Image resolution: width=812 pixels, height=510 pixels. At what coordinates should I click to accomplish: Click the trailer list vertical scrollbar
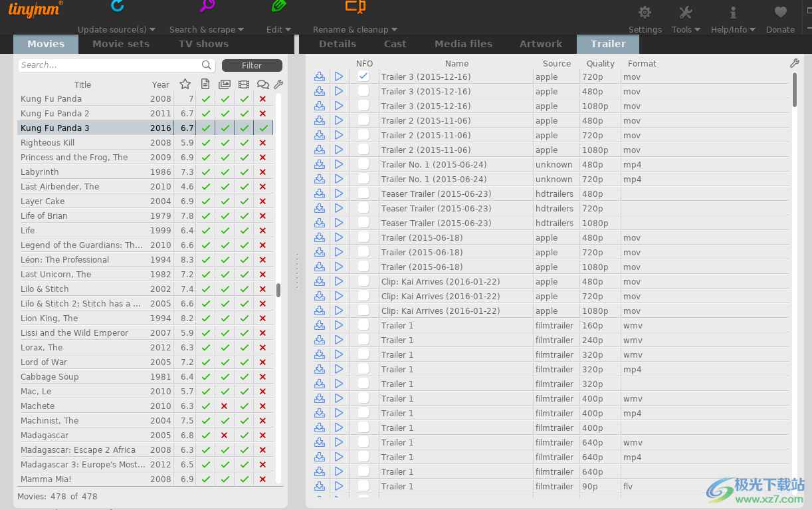point(795,90)
